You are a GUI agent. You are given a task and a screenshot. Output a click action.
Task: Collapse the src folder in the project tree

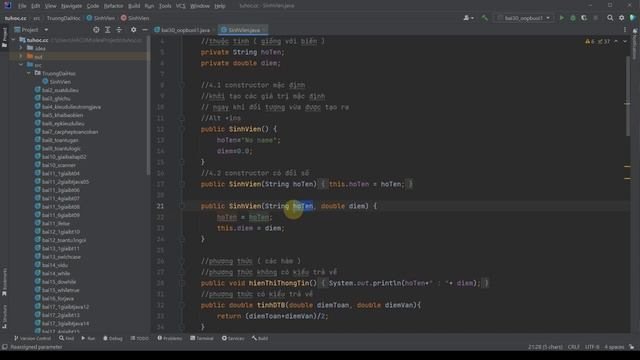[x=21, y=65]
